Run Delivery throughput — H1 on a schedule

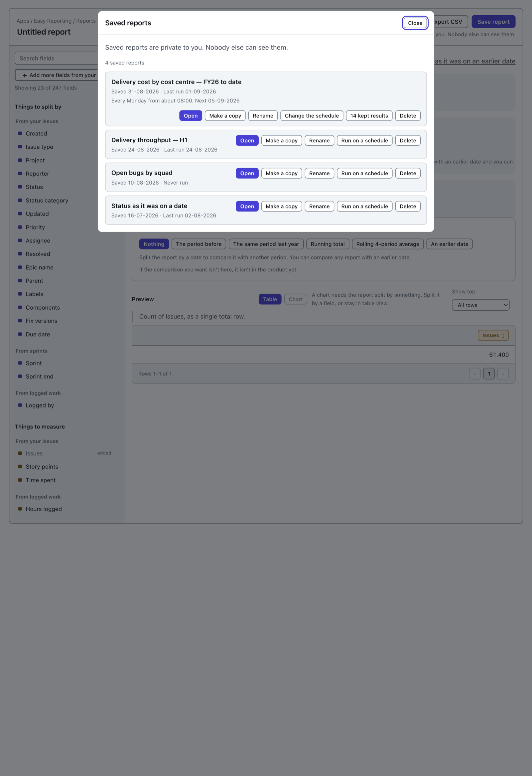tap(364, 141)
